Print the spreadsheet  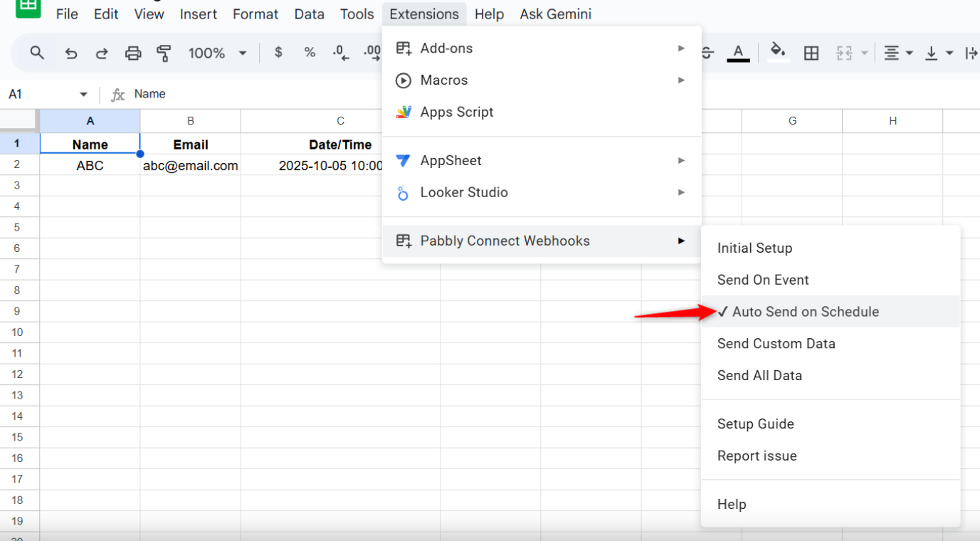pos(133,53)
